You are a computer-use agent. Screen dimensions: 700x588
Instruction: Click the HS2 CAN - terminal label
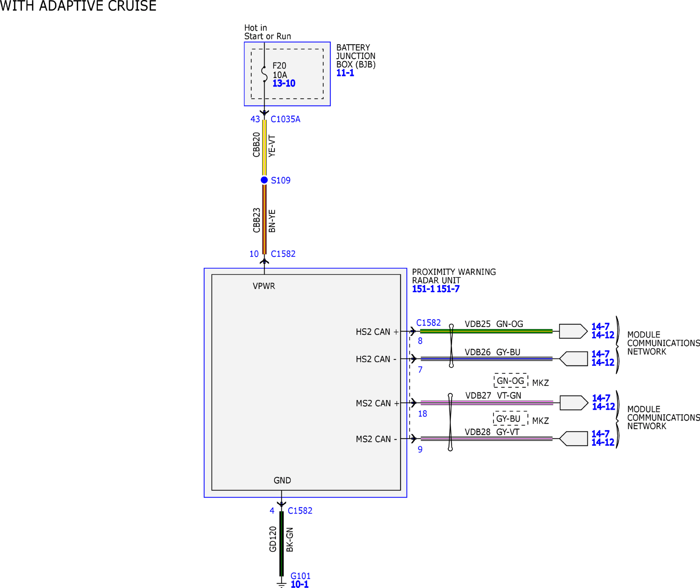click(x=376, y=359)
